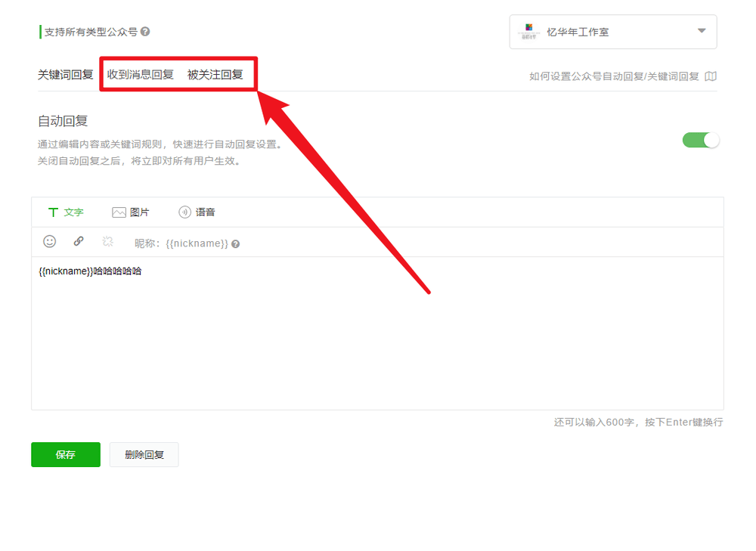Expand the 忆华年工作室 account dropdown

(x=702, y=31)
